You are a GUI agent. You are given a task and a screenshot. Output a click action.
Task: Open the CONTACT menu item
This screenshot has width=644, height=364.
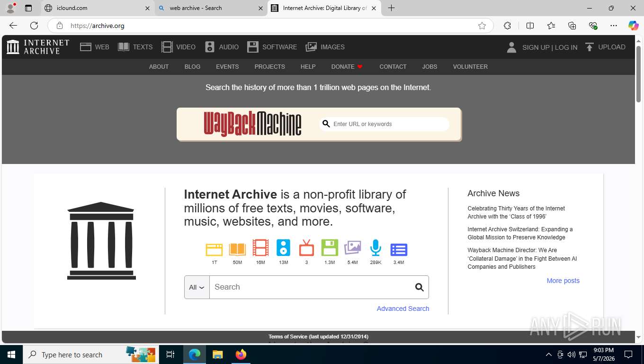point(393,67)
